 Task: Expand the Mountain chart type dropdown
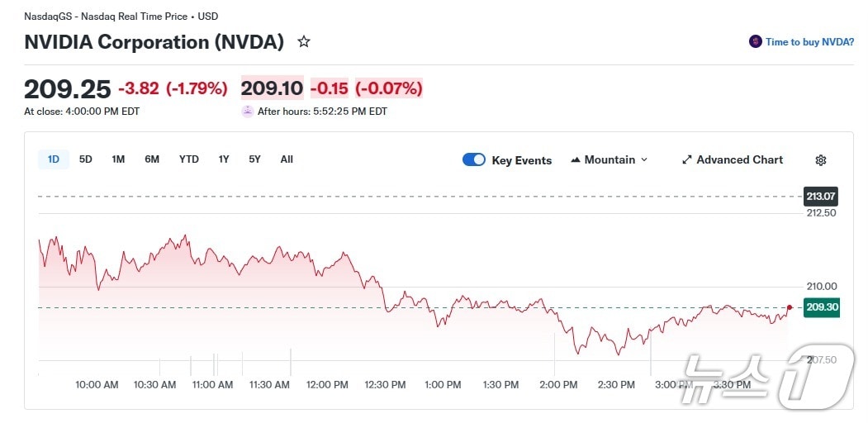click(609, 160)
